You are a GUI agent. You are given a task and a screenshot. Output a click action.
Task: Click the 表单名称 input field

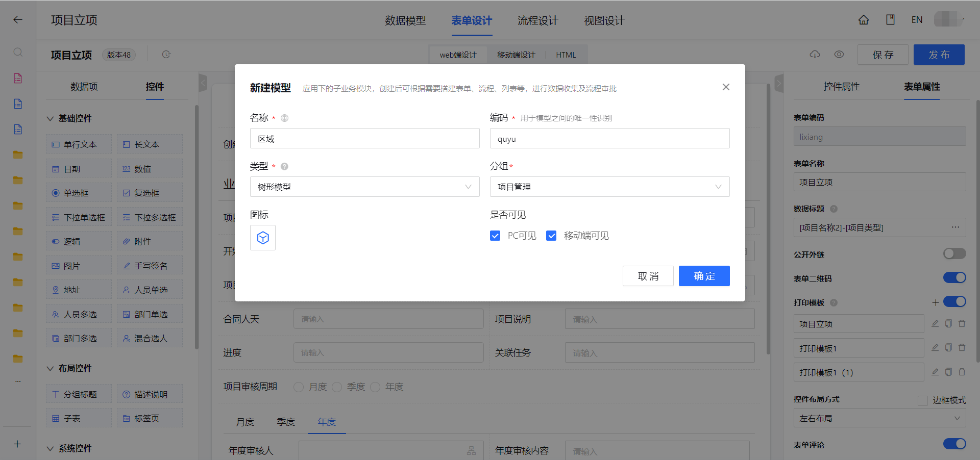(880, 182)
